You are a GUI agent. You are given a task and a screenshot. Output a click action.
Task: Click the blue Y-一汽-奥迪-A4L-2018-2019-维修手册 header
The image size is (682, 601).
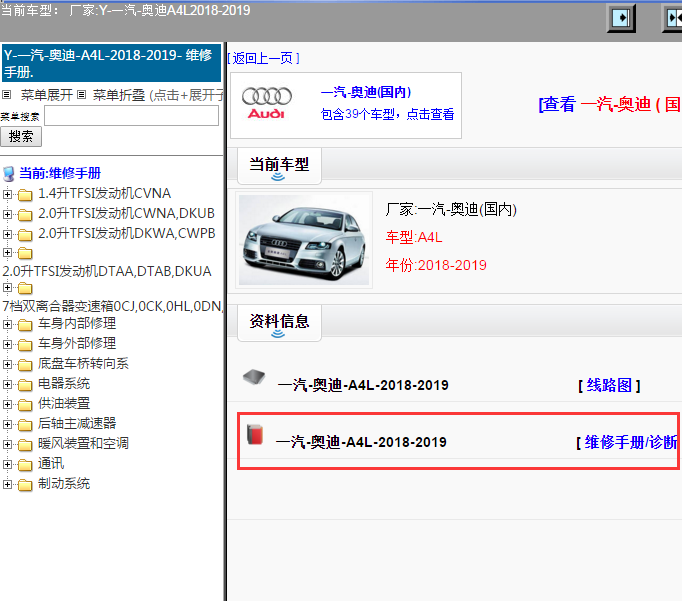coord(111,63)
